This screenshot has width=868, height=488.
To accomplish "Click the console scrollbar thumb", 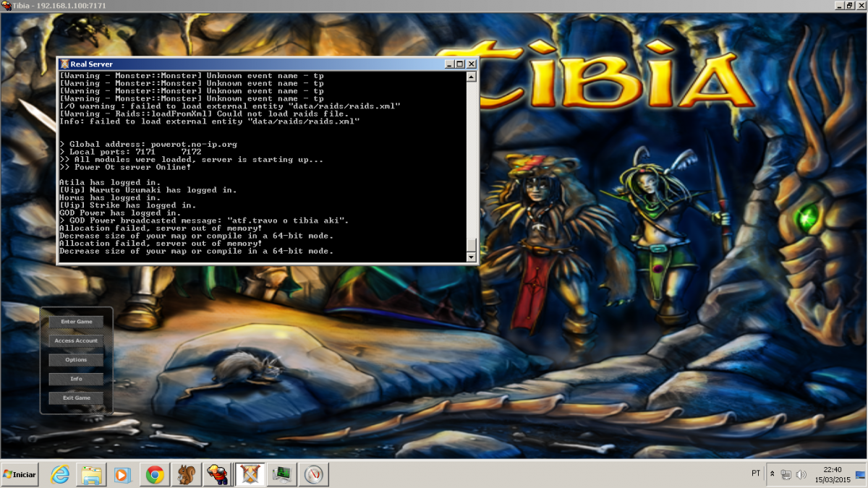I will click(x=471, y=245).
